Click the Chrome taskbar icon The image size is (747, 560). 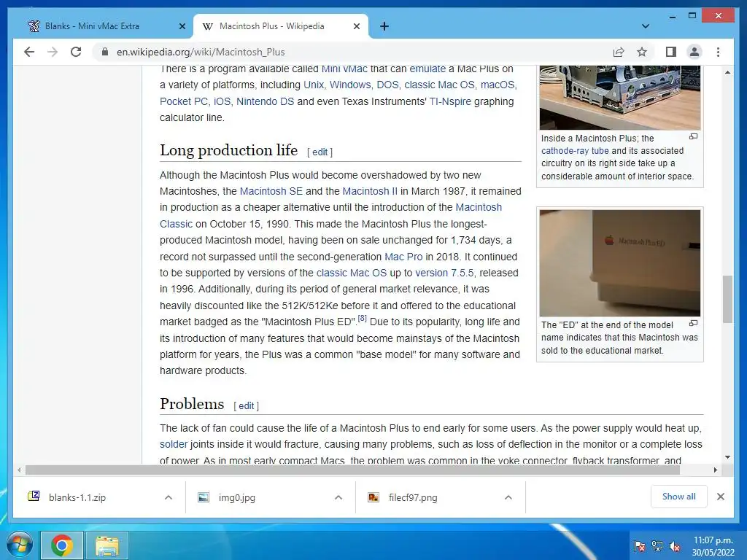[x=62, y=545]
